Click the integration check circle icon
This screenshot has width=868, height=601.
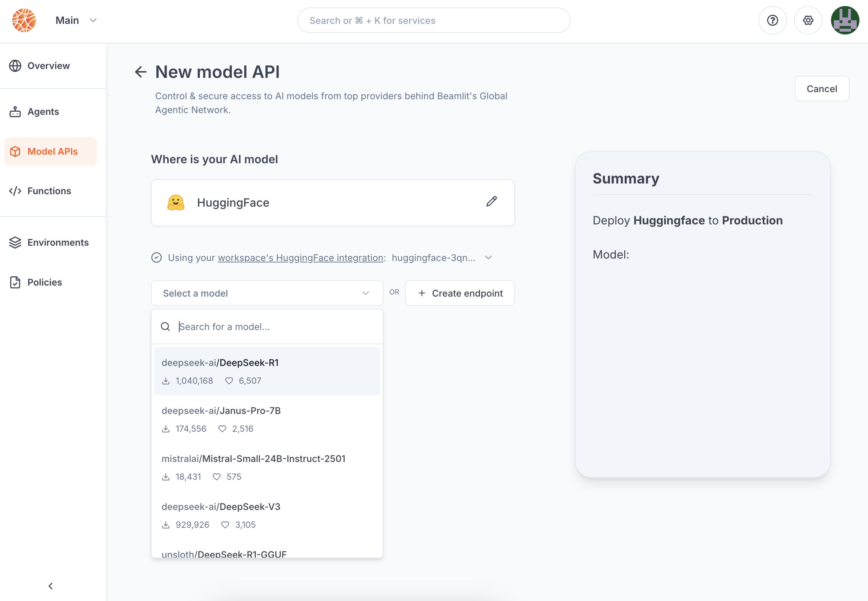pyautogui.click(x=157, y=257)
